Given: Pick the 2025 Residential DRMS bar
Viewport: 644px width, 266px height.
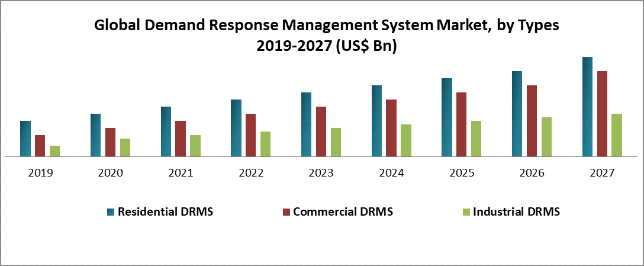Looking at the screenshot, I should click(x=446, y=118).
